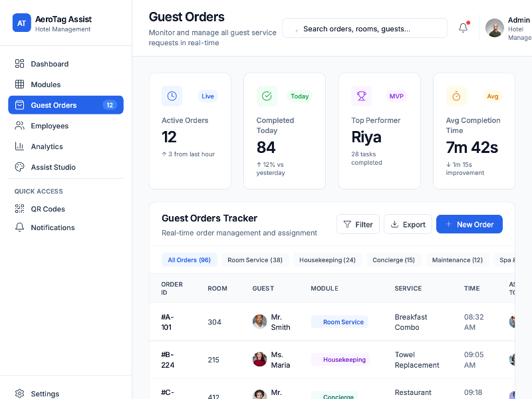Click the notification bell icon
Viewport: 532px width, 399px height.
[x=463, y=28]
